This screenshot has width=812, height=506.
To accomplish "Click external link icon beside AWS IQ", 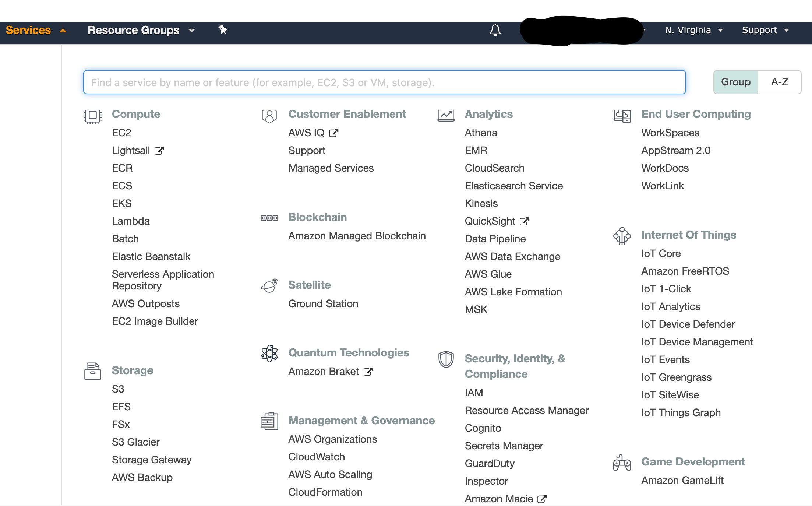I will click(333, 133).
